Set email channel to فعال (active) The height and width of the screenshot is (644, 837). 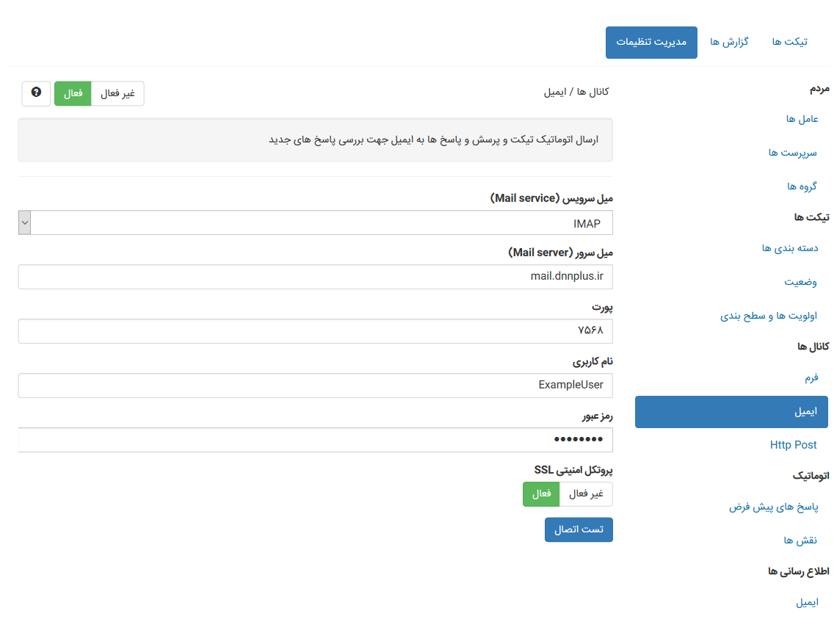[x=73, y=93]
